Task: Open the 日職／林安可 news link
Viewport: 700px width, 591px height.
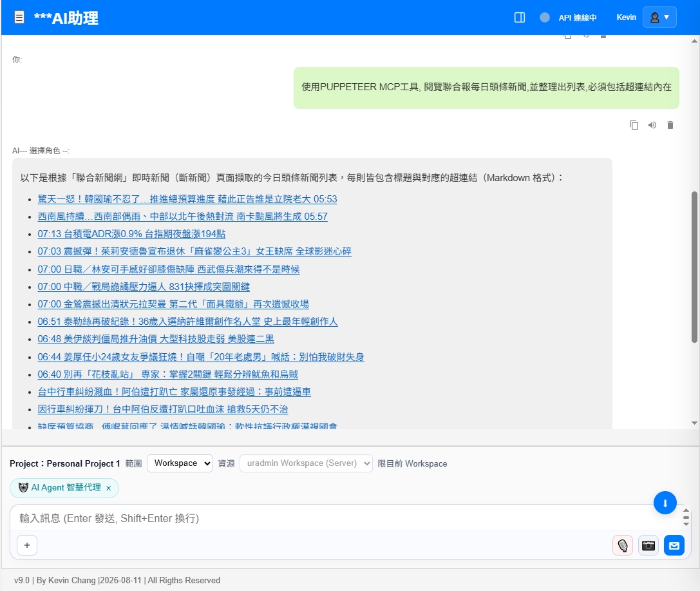Action: click(x=168, y=269)
